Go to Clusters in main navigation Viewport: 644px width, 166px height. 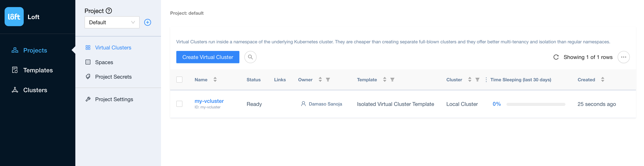pos(35,90)
